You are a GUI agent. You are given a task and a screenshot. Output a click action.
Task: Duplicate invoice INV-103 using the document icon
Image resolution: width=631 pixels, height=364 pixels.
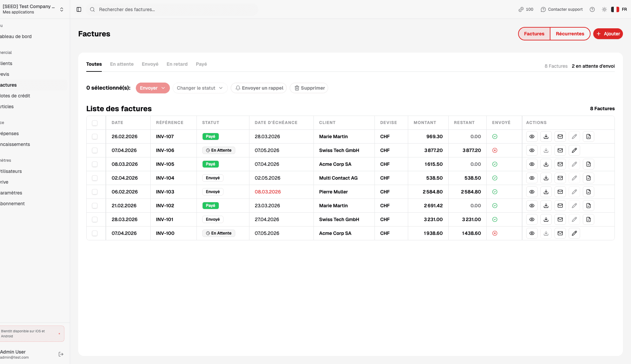[589, 192]
